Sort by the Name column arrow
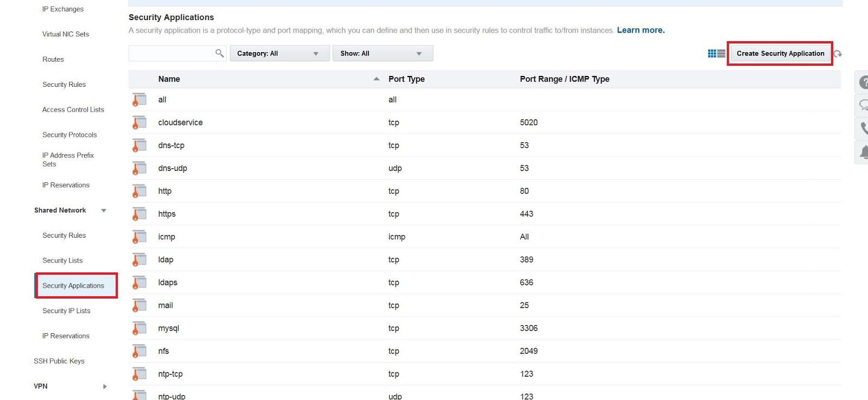868x400 pixels. (376, 79)
